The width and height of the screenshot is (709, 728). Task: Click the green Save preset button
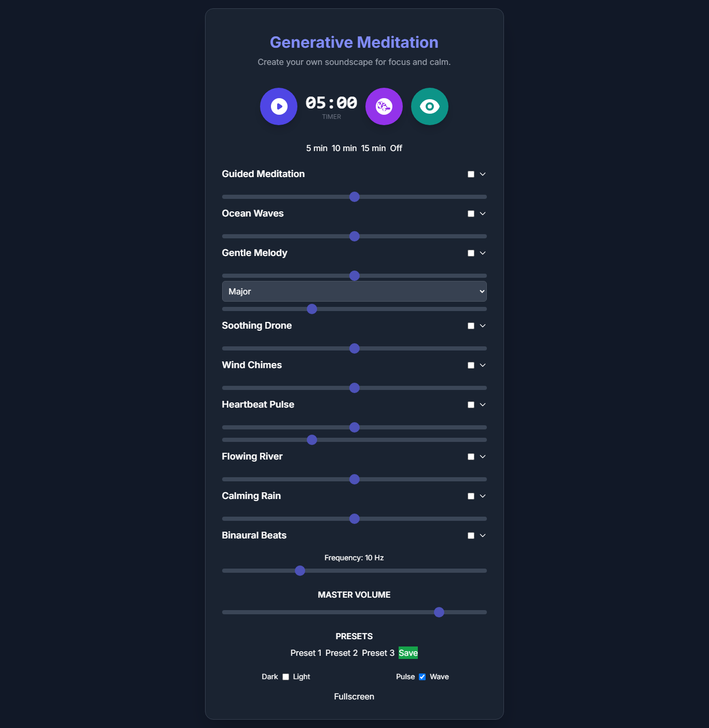click(x=408, y=653)
